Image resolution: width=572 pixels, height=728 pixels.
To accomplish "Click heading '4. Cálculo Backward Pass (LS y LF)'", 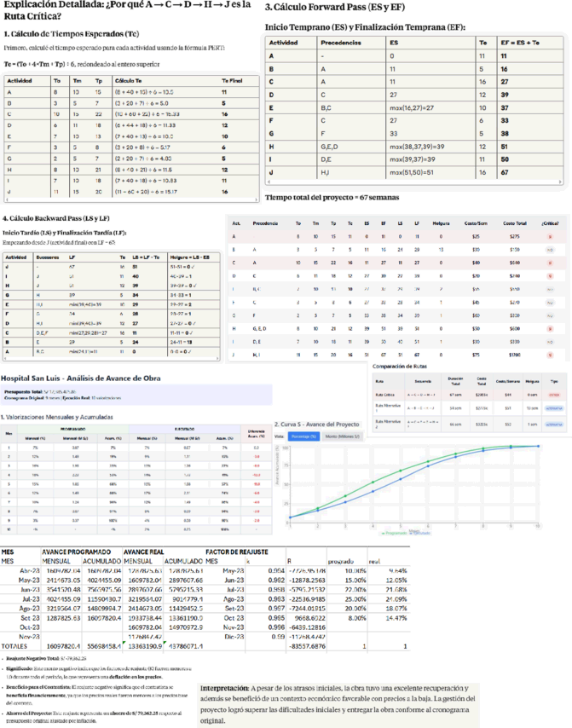I will pyautogui.click(x=56, y=218).
